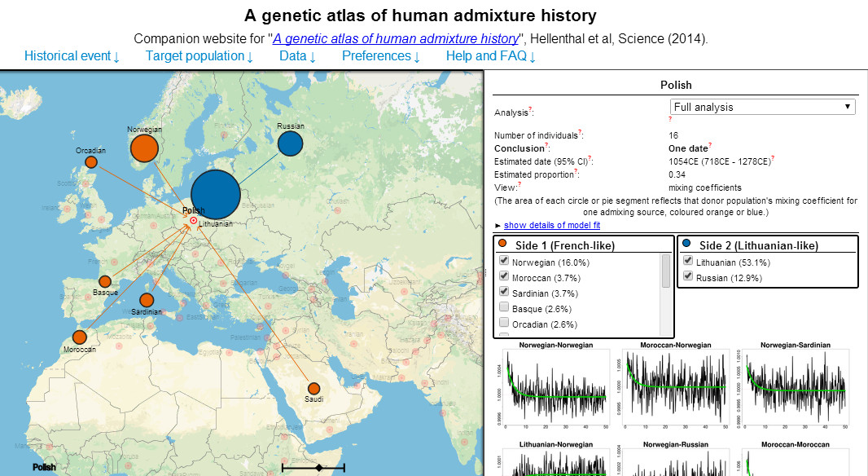Click the Saudi orange circle on map
Image resolution: width=868 pixels, height=476 pixels.
point(313,389)
